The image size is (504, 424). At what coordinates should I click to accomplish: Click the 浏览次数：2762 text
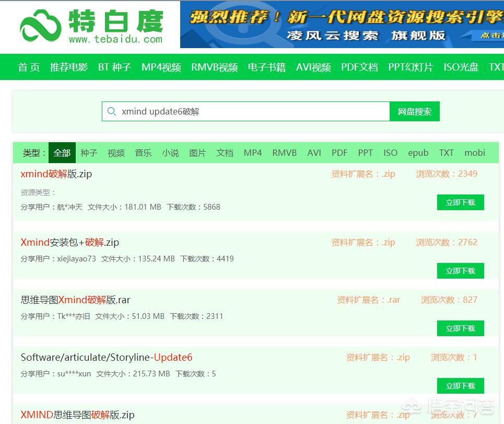click(447, 242)
